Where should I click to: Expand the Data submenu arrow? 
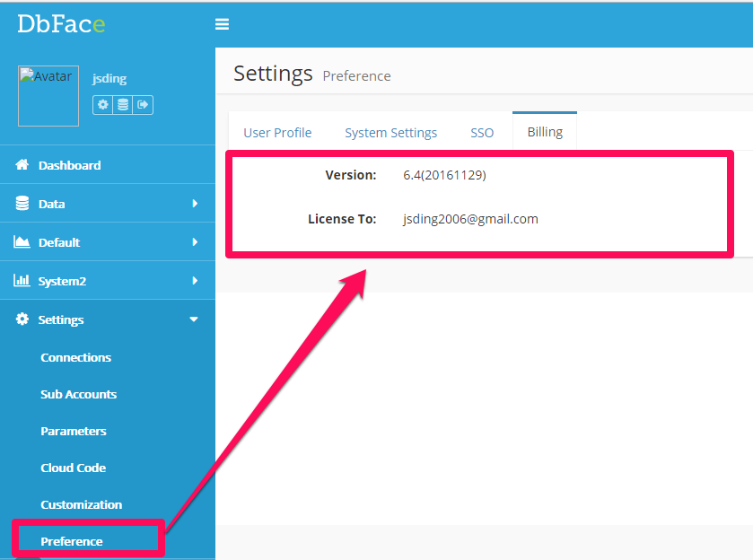tap(195, 204)
